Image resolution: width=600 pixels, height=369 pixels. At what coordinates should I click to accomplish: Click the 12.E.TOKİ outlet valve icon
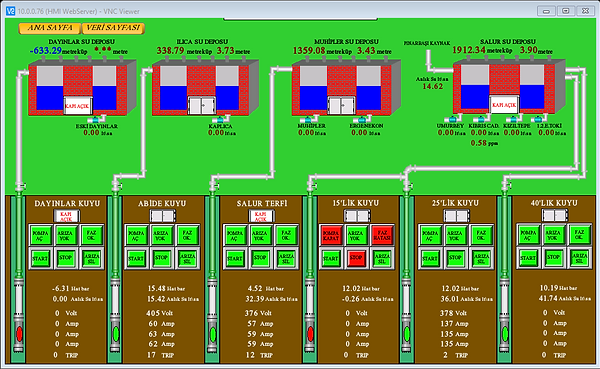pyautogui.click(x=538, y=119)
